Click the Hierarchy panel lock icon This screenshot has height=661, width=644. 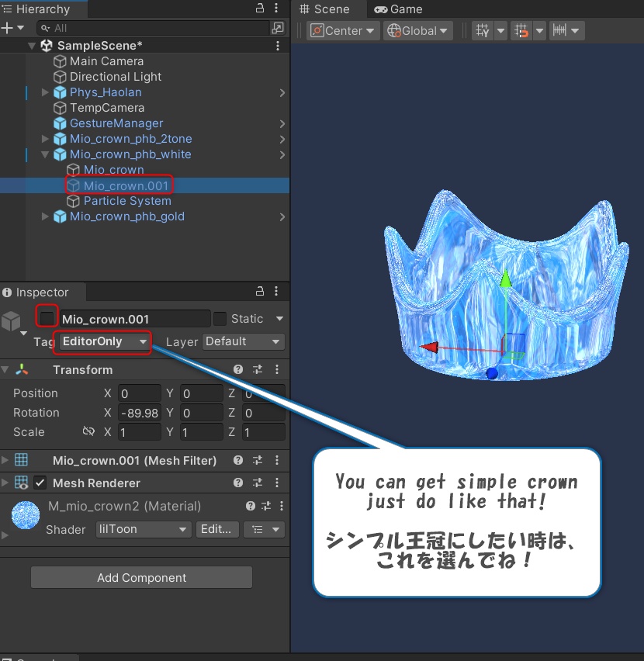(x=260, y=8)
